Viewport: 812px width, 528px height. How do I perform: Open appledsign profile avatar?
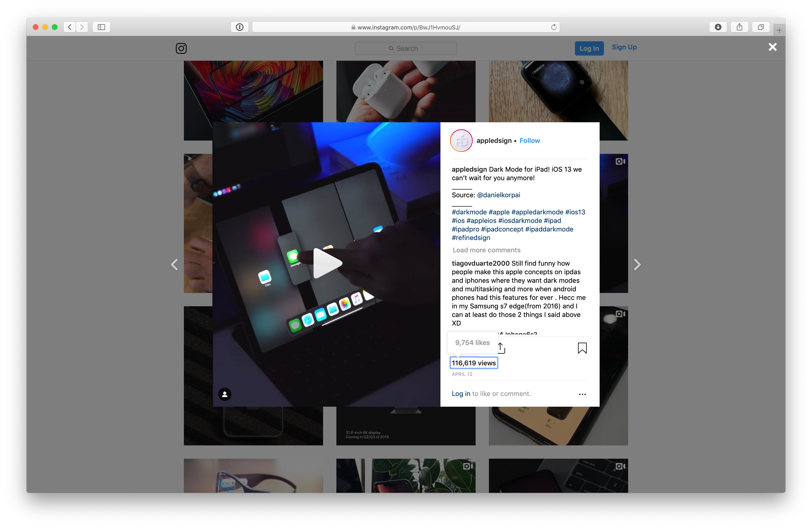click(461, 141)
